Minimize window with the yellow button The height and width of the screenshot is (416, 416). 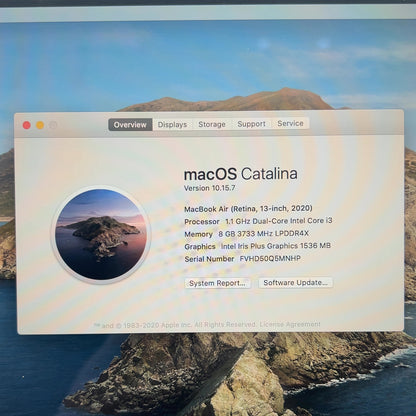point(40,125)
